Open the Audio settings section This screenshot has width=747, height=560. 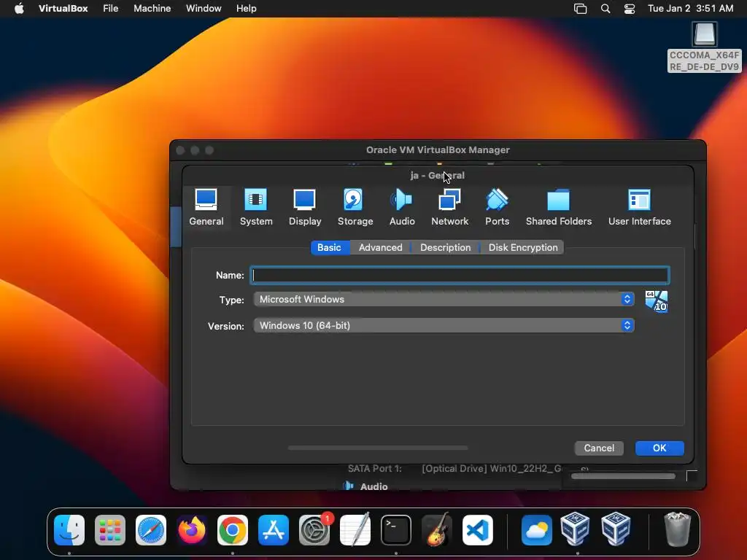402,208
